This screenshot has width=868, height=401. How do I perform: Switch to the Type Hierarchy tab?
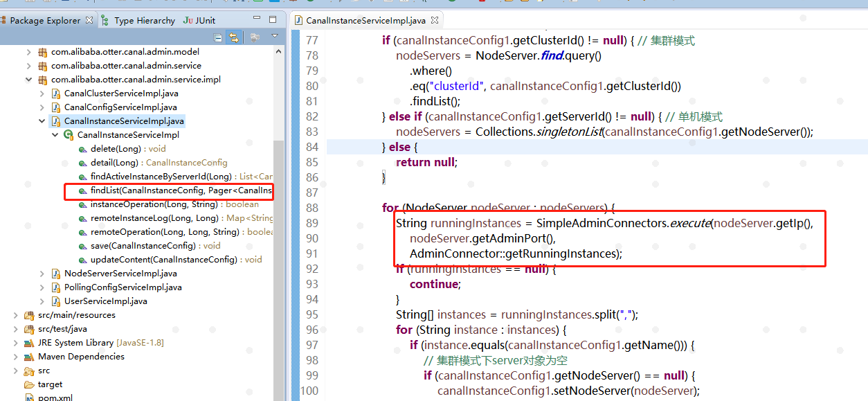tap(138, 21)
